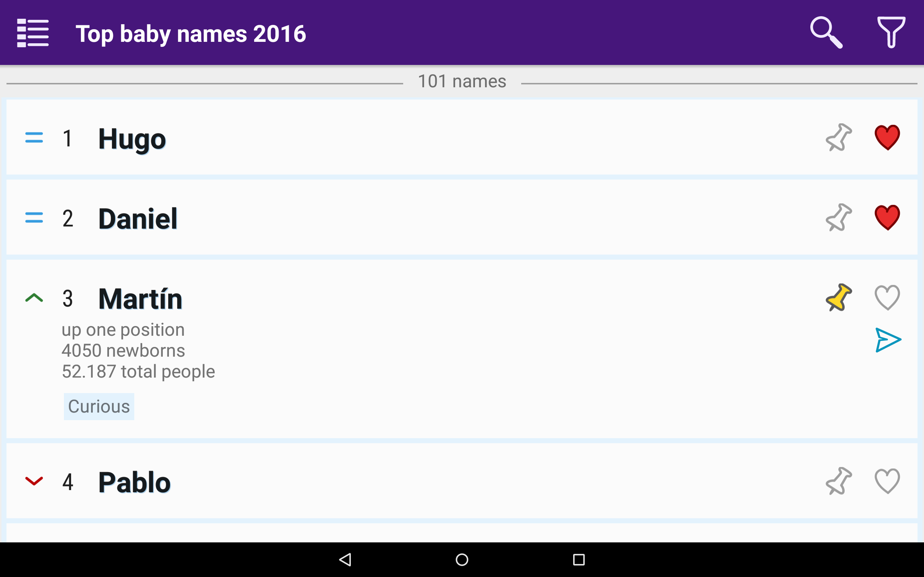Unfavorite Hugo with red heart
The width and height of the screenshot is (924, 577).
click(x=887, y=137)
